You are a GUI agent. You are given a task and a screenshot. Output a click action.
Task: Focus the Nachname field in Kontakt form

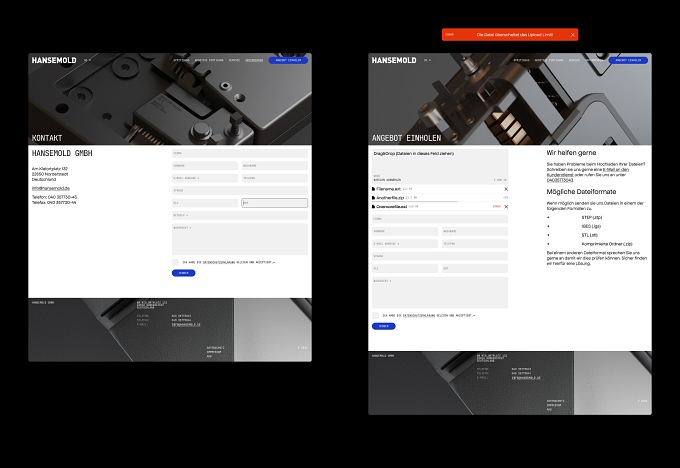click(x=275, y=166)
